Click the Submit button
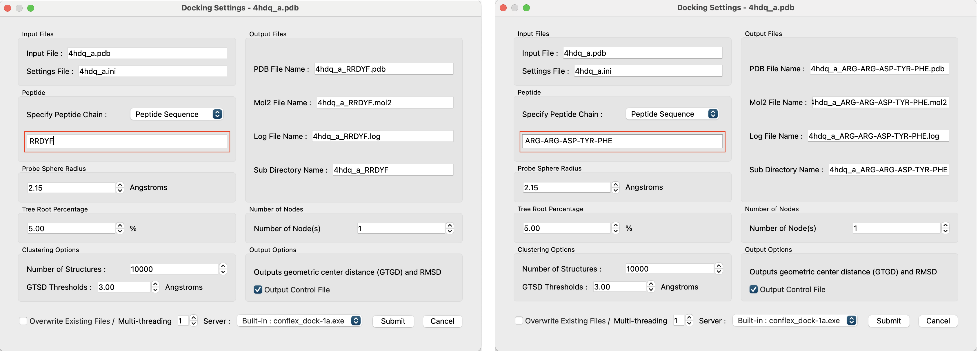 tap(393, 321)
